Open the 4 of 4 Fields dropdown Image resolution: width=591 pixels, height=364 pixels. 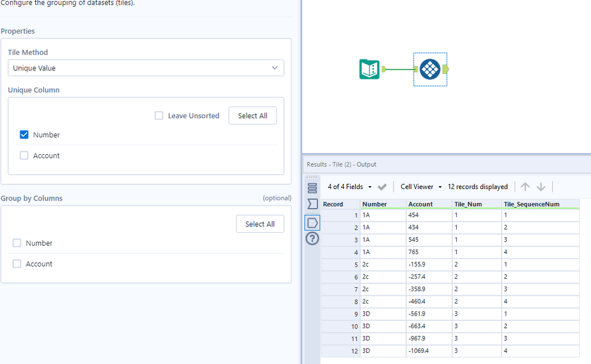pos(350,187)
